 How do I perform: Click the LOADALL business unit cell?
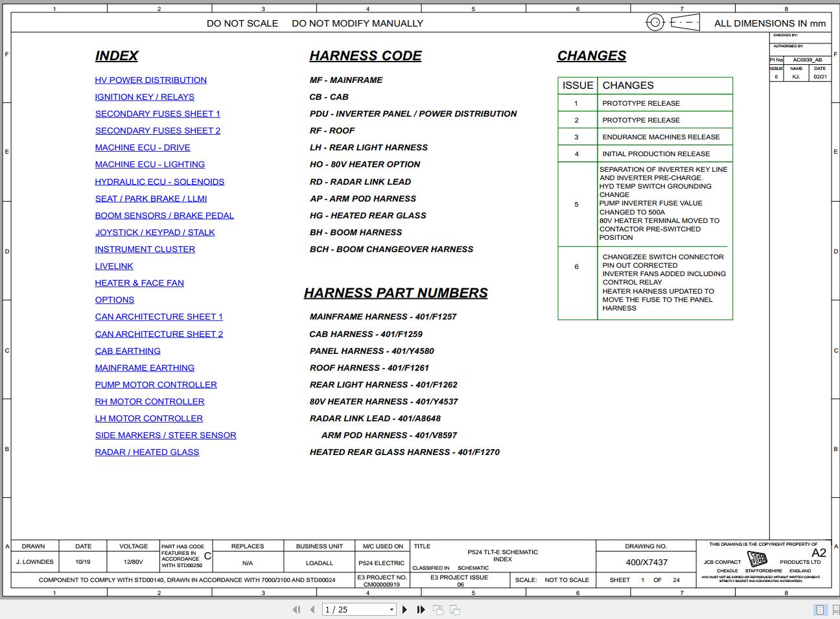(x=320, y=563)
